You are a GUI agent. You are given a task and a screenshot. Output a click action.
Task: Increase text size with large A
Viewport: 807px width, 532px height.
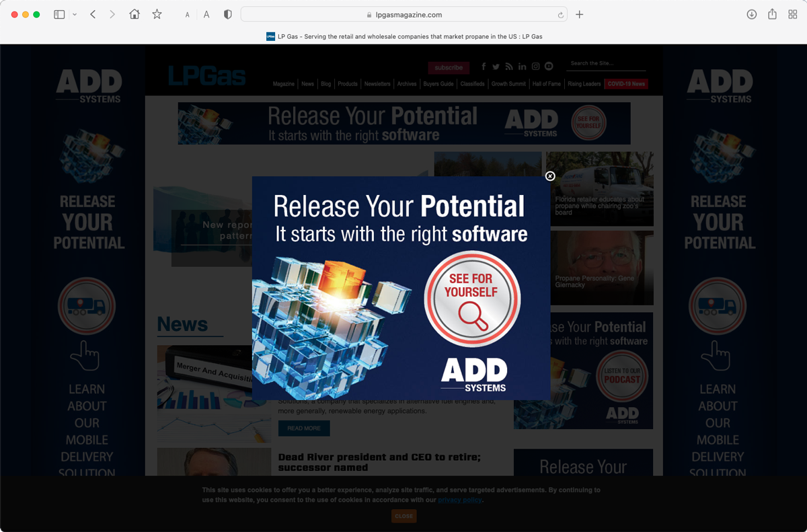(x=206, y=15)
